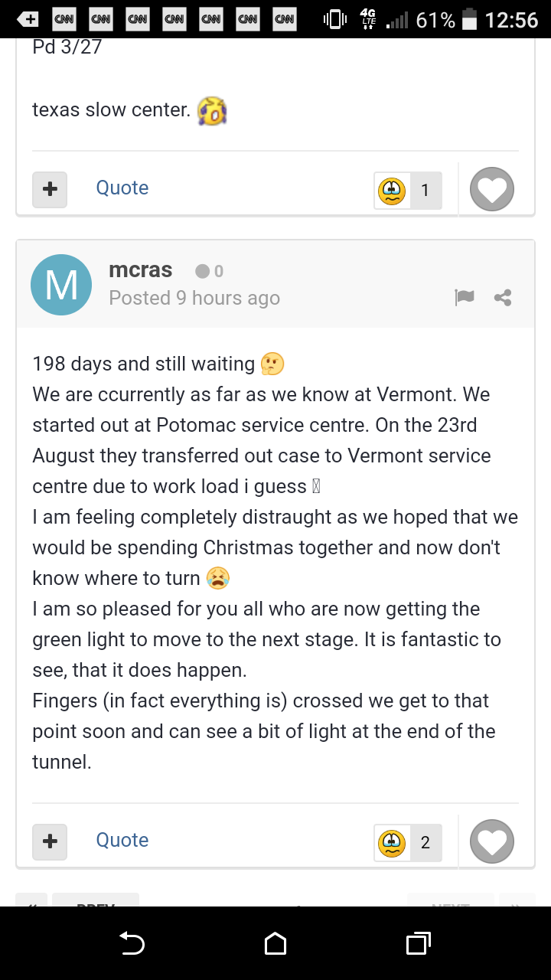This screenshot has width=551, height=980.
Task: Quote the mcras post
Action: point(122,840)
